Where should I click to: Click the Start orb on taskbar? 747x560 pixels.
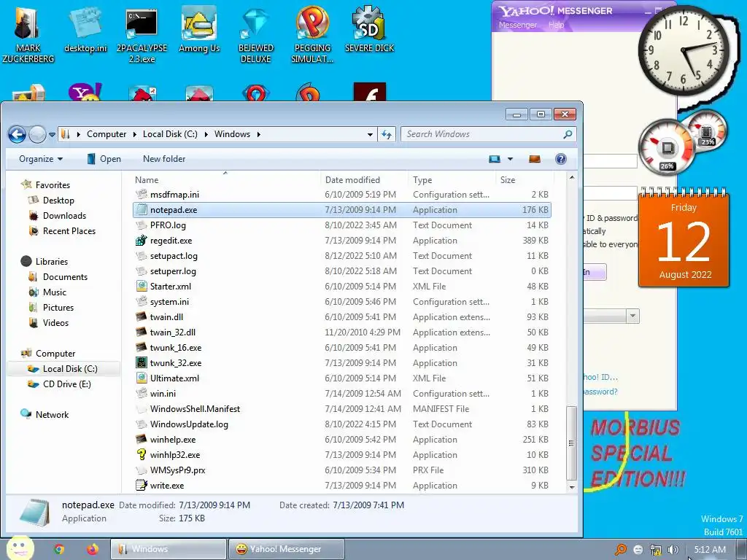click(20, 548)
